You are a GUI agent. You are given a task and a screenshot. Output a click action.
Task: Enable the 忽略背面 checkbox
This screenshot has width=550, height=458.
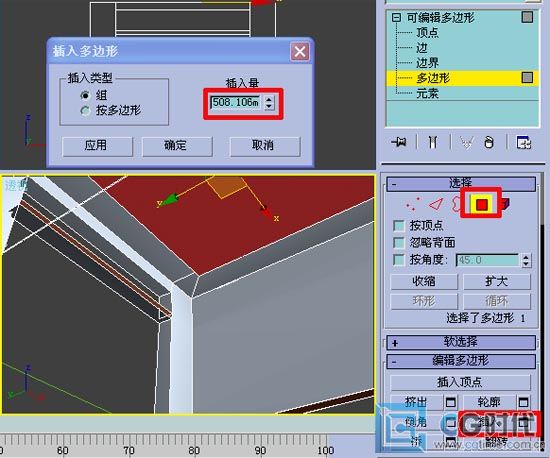point(399,242)
